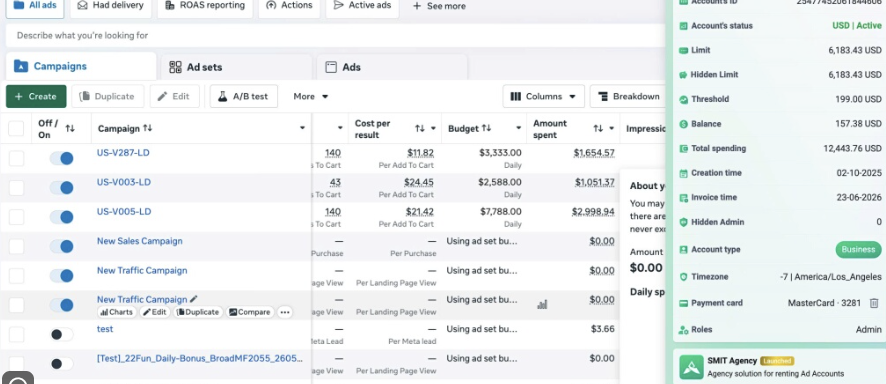Screen dimensions: 886x384
Task: Sort by the Campaign column
Action: (147, 128)
